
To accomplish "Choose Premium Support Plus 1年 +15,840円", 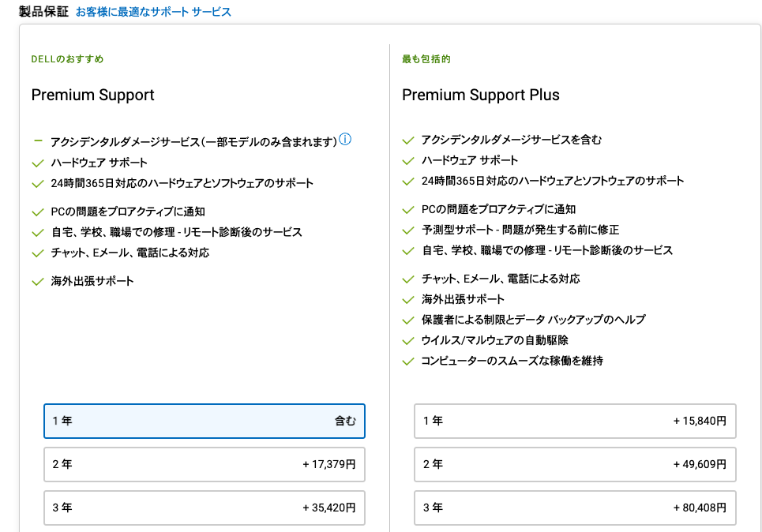I will pos(575,421).
